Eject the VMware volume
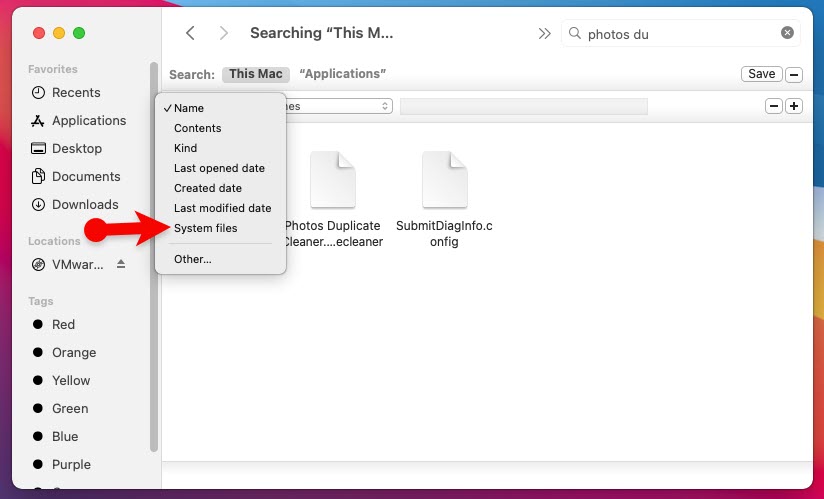The height and width of the screenshot is (499, 824). click(x=121, y=265)
